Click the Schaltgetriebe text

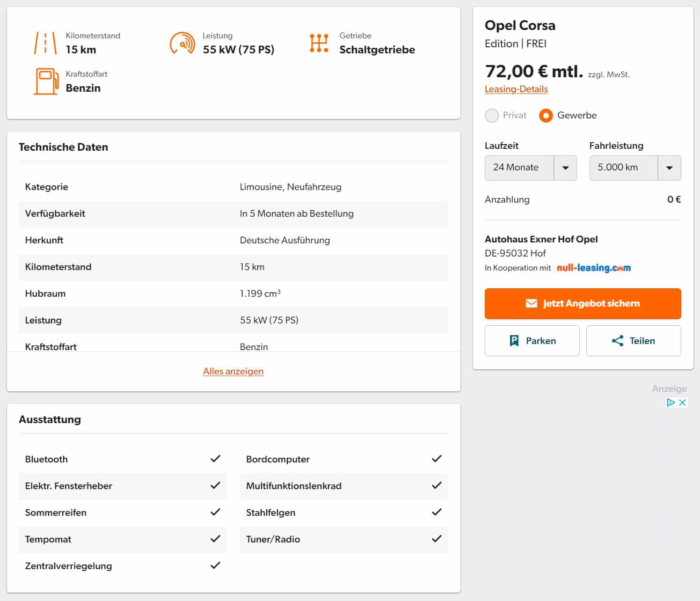point(377,50)
